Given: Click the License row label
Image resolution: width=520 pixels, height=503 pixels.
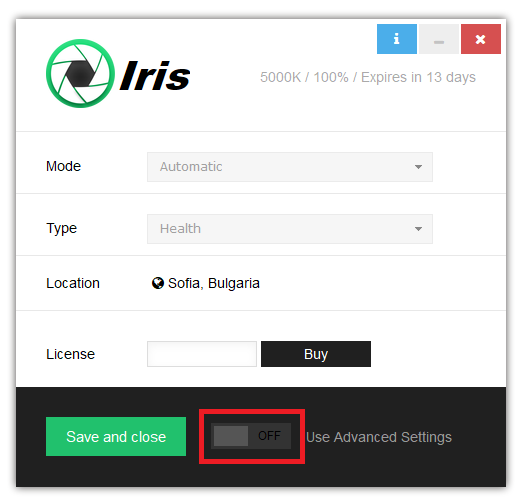Looking at the screenshot, I should tap(70, 354).
